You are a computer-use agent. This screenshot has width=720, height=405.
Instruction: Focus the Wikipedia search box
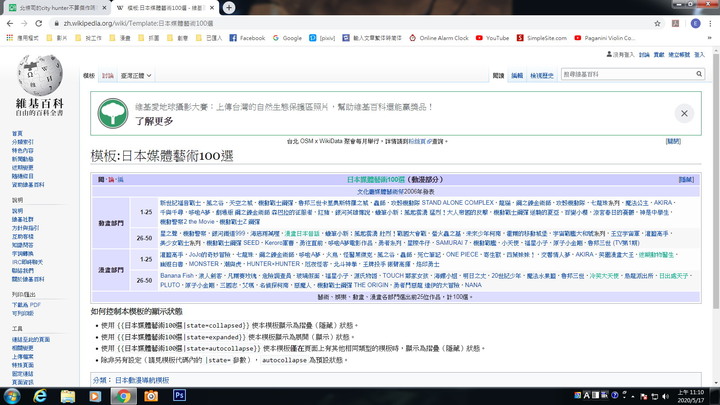point(627,74)
